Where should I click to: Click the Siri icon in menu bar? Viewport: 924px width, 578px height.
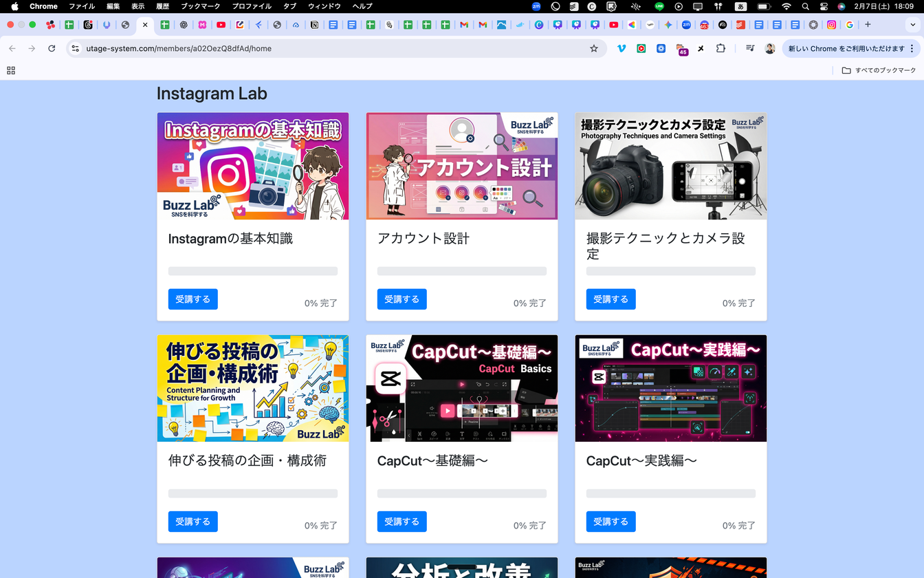click(x=841, y=6)
